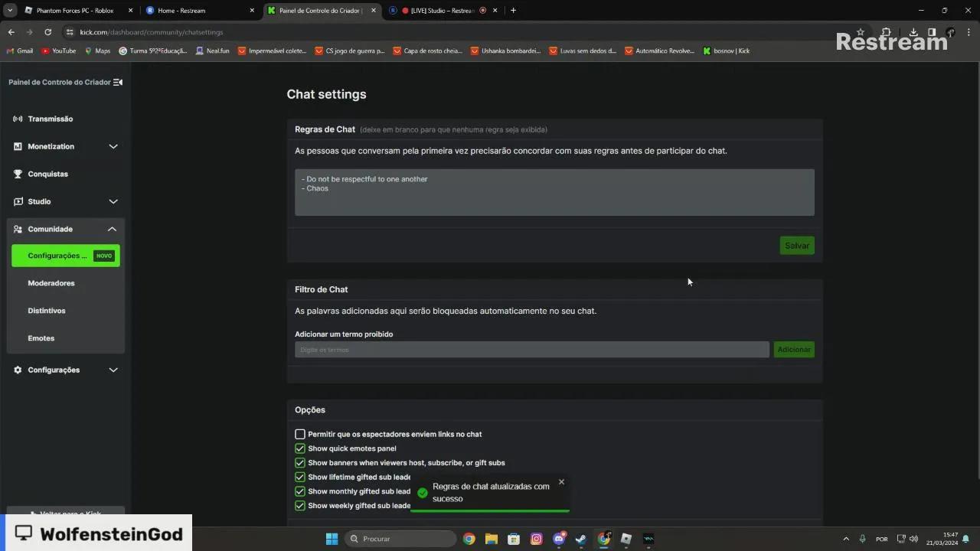This screenshot has height=551, width=980.
Task: Open the YouTube bookmark
Action: coord(58,51)
